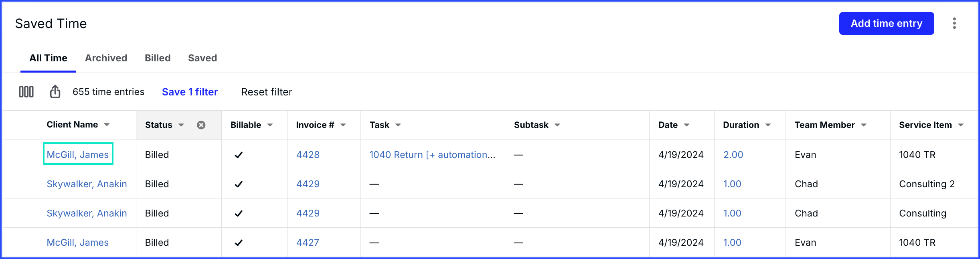The image size is (980, 259).
Task: Open the Team Member column dropdown
Action: pyautogui.click(x=864, y=125)
